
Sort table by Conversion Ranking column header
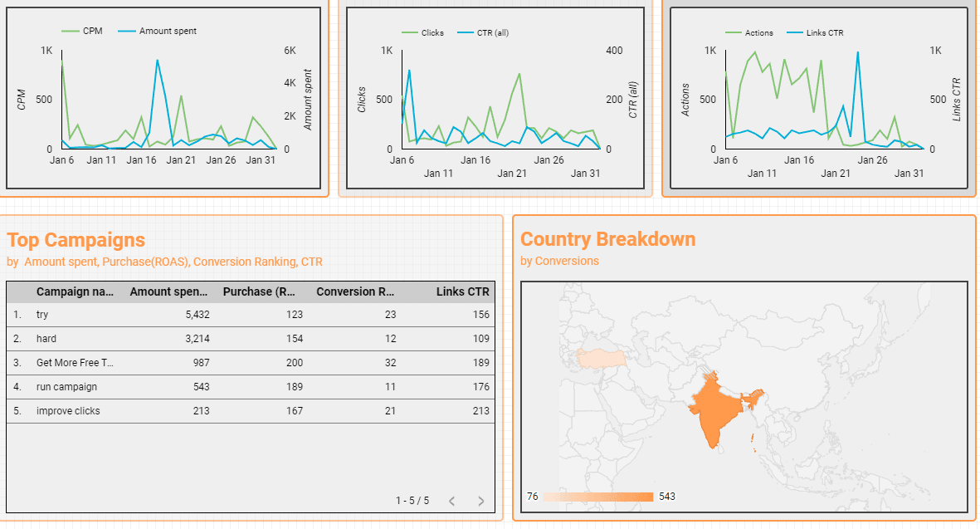tap(355, 291)
